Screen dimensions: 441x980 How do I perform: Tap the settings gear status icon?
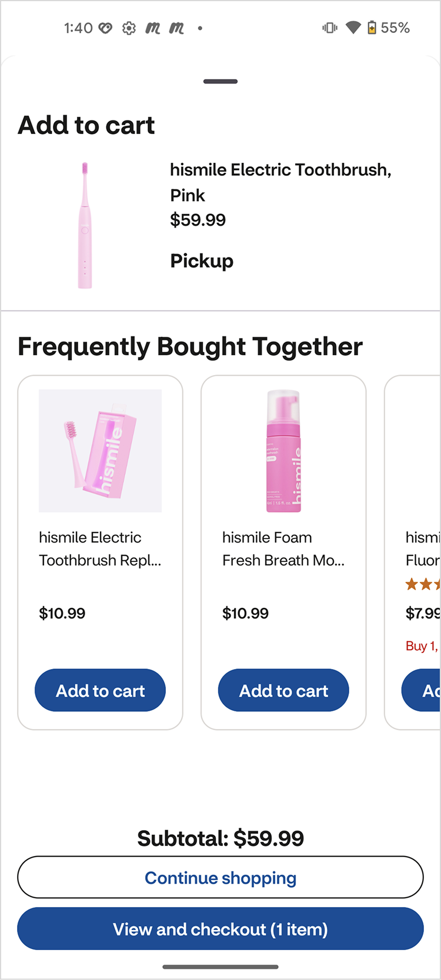click(x=129, y=28)
